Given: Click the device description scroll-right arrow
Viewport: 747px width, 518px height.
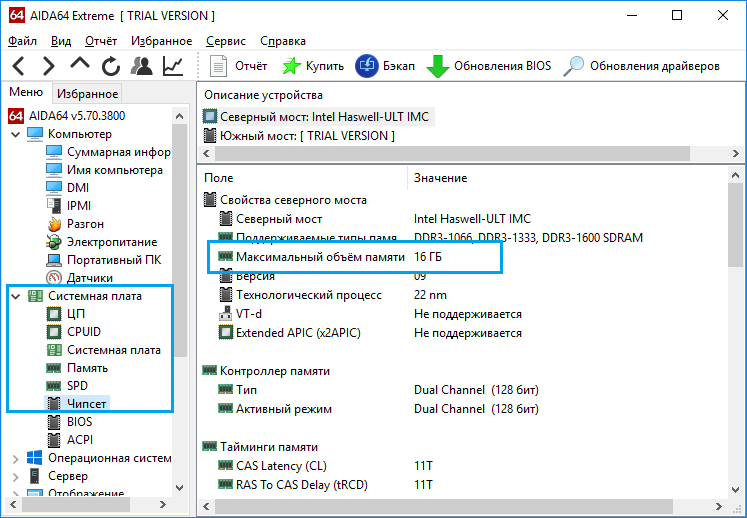Looking at the screenshot, I should point(736,153).
